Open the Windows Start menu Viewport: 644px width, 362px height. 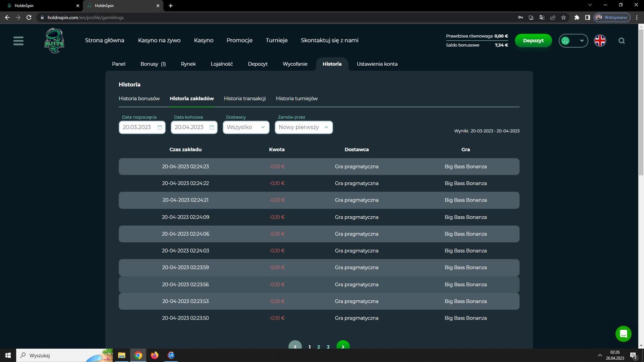click(8, 355)
